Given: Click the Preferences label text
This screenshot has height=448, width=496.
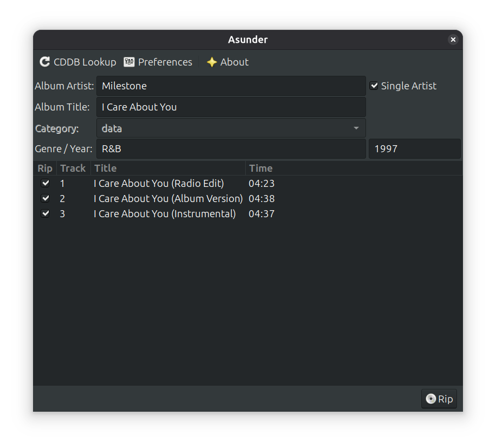Looking at the screenshot, I should 165,62.
